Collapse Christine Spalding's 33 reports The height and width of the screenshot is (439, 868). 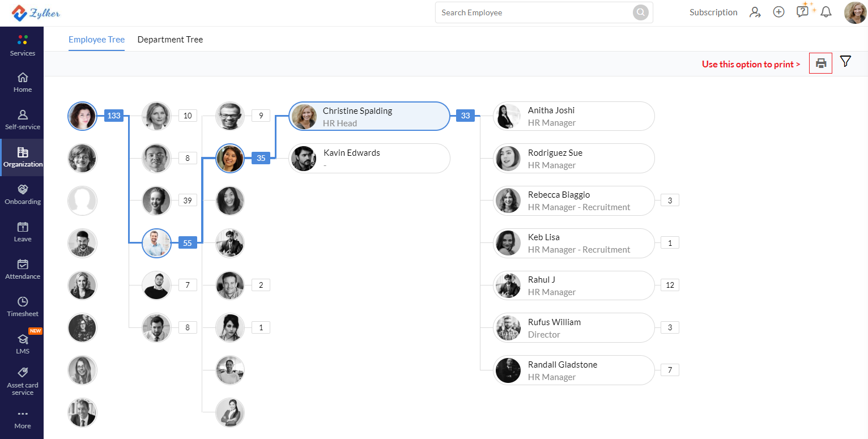[x=465, y=116]
